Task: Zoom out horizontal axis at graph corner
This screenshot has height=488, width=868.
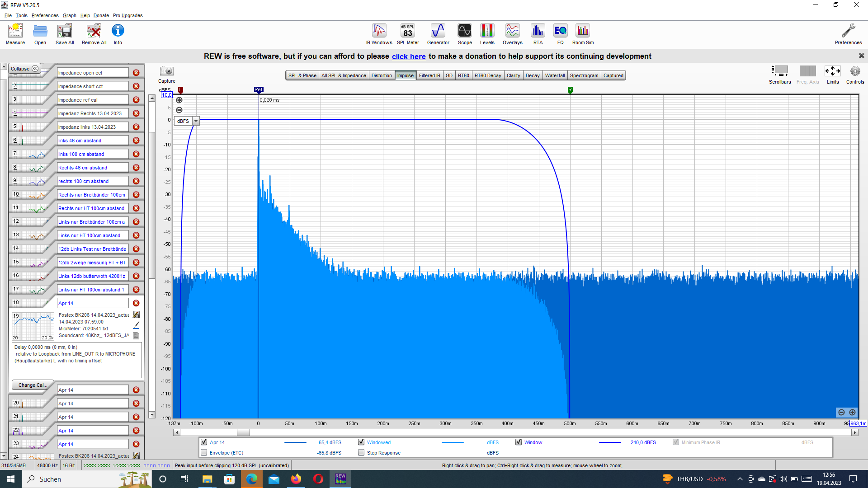Action: pos(841,412)
